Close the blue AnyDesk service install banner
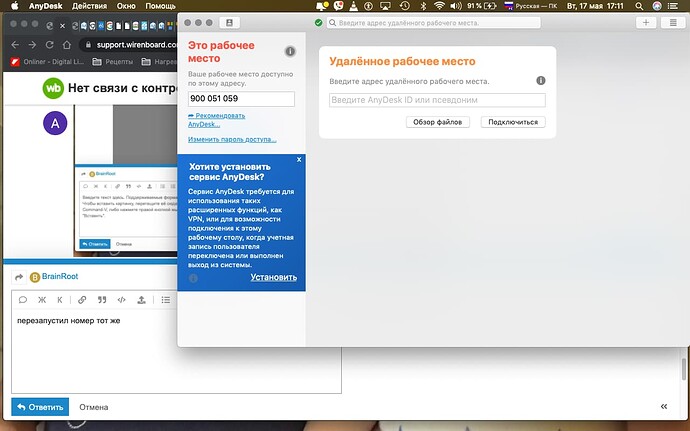Image resolution: width=690 pixels, height=431 pixels. pos(299,159)
